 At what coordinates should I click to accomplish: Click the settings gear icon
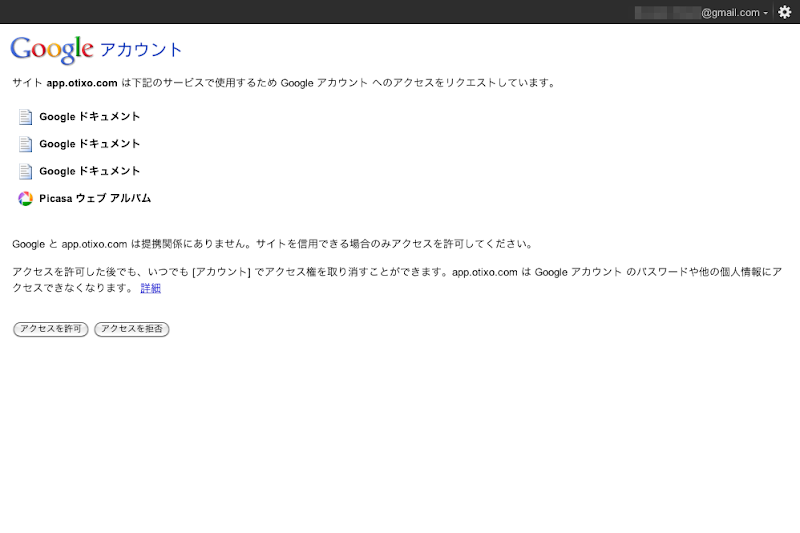tap(785, 12)
